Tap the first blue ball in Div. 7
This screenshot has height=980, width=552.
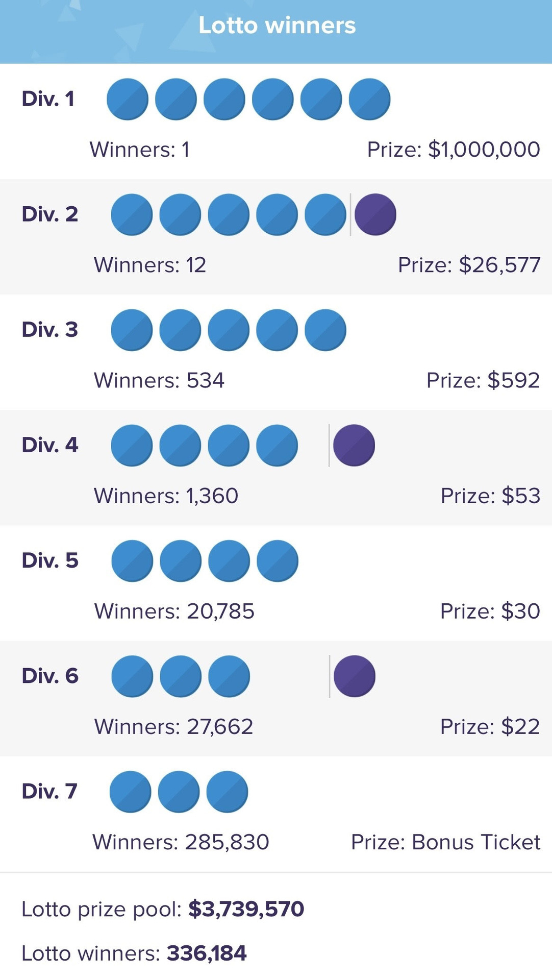click(x=131, y=792)
